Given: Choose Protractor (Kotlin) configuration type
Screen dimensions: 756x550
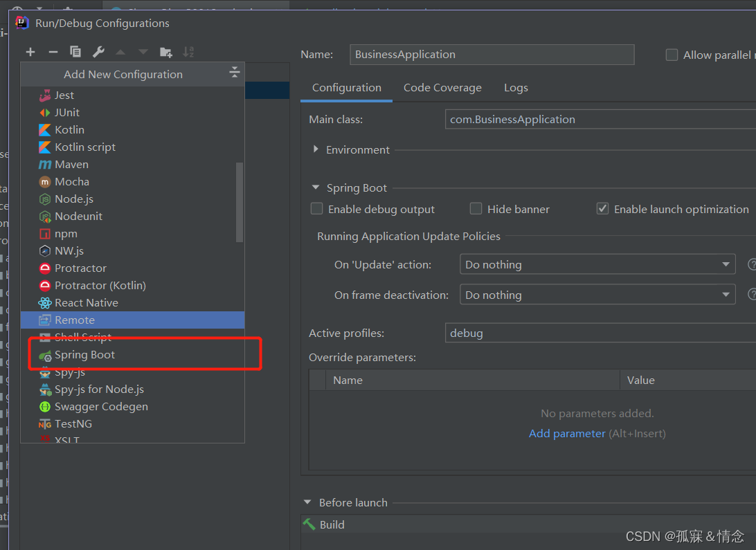Looking at the screenshot, I should coord(133,286).
